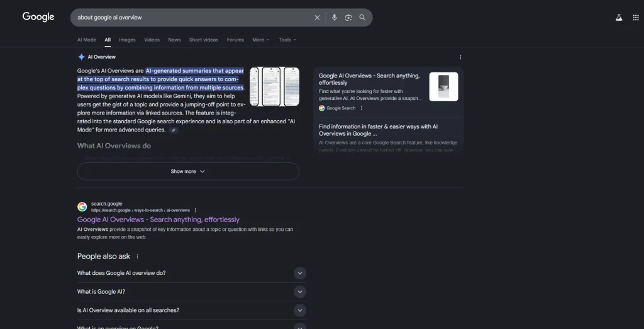Switch to Videos tab
The image size is (644, 329).
pos(152,40)
